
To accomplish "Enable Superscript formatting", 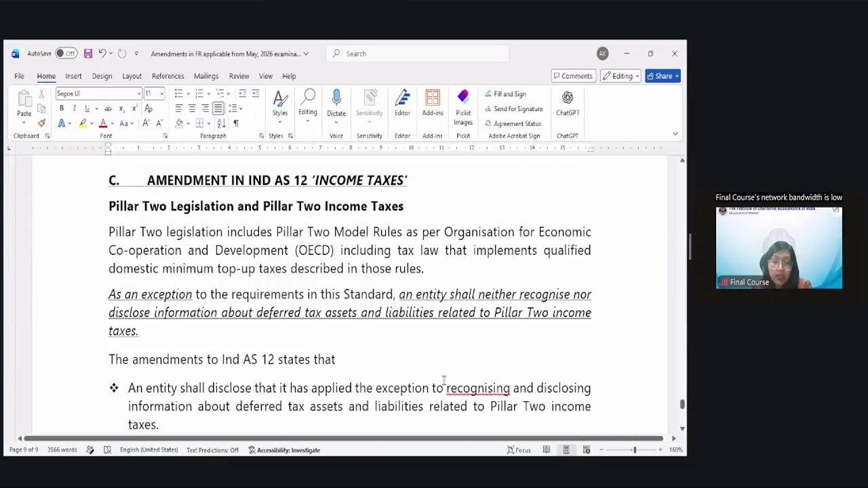I will pos(134,108).
